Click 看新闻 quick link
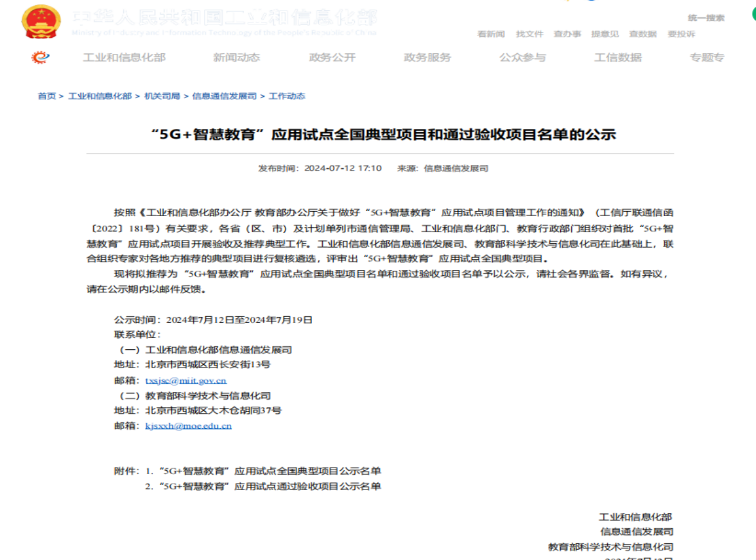This screenshot has width=756, height=560. click(491, 34)
